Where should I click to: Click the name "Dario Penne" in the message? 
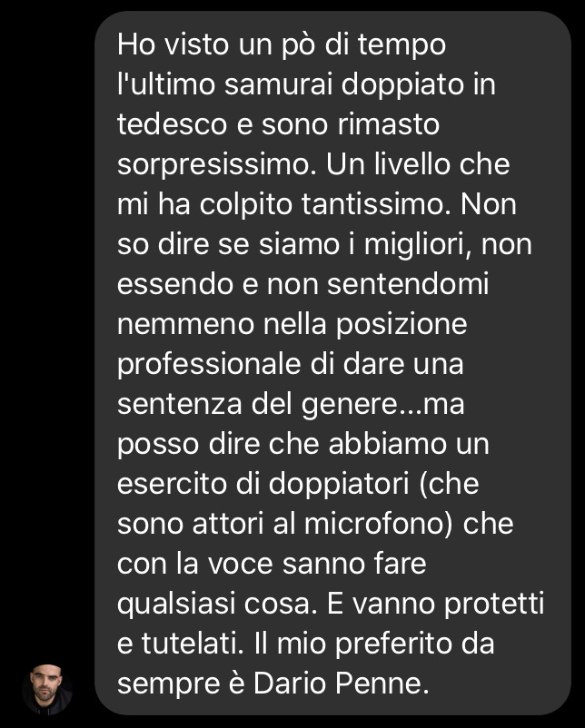341,684
